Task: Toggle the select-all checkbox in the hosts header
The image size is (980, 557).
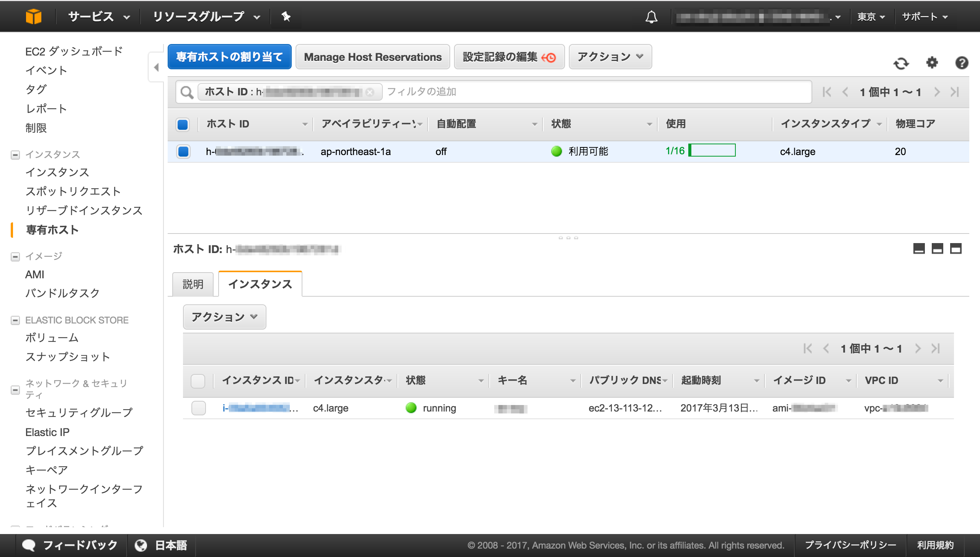Action: tap(183, 124)
